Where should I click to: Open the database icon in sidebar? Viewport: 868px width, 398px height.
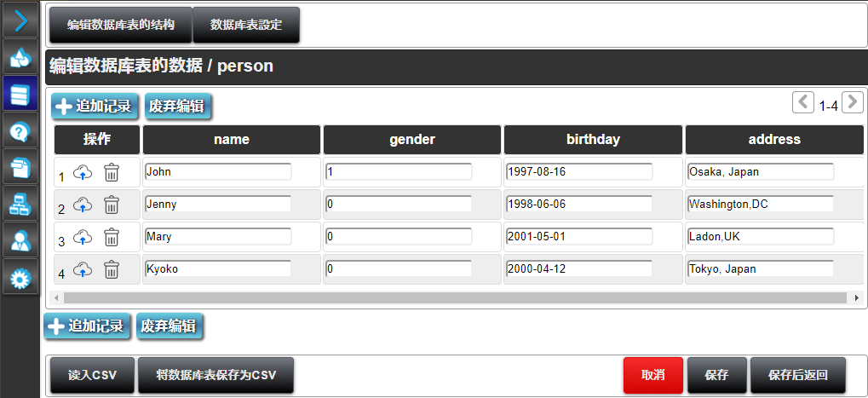pyautogui.click(x=20, y=94)
